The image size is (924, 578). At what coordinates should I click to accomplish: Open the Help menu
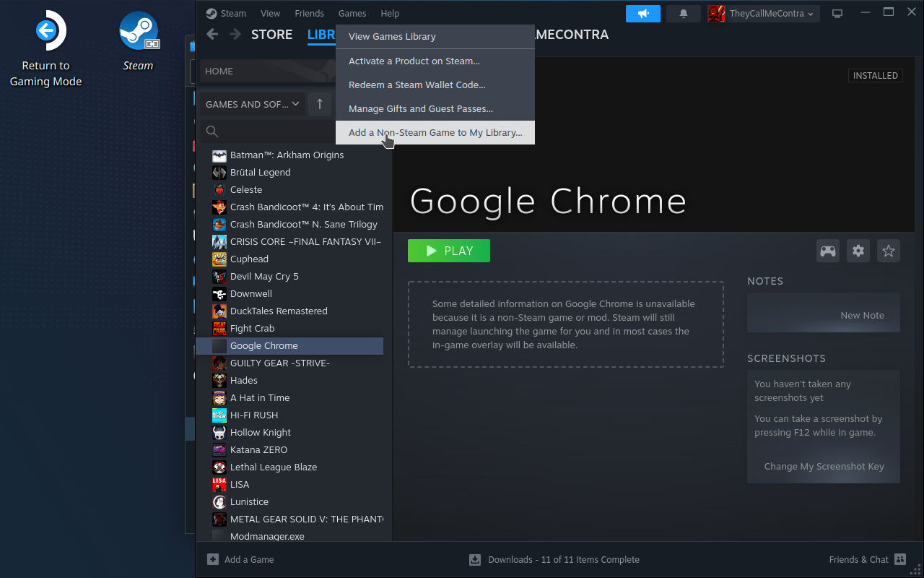click(390, 13)
